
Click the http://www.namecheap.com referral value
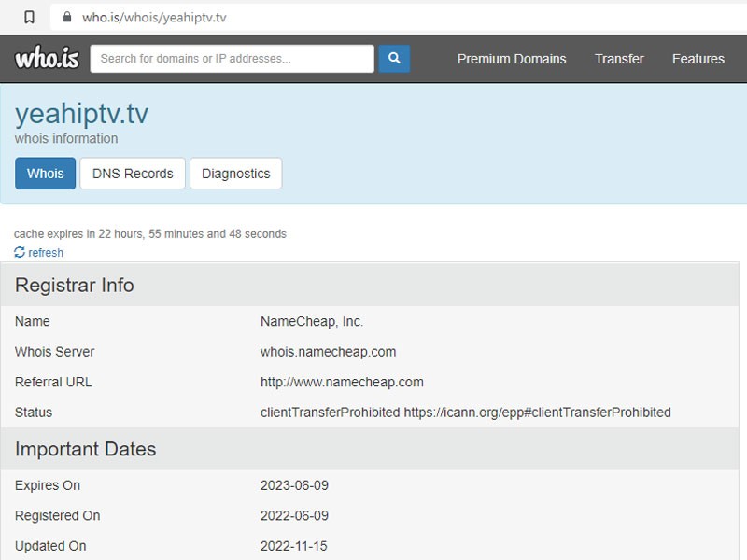pyautogui.click(x=342, y=382)
